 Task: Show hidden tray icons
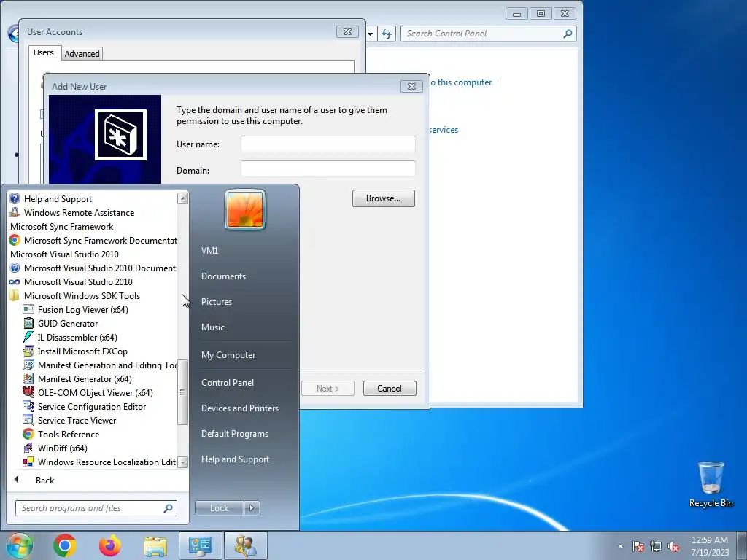pos(620,546)
